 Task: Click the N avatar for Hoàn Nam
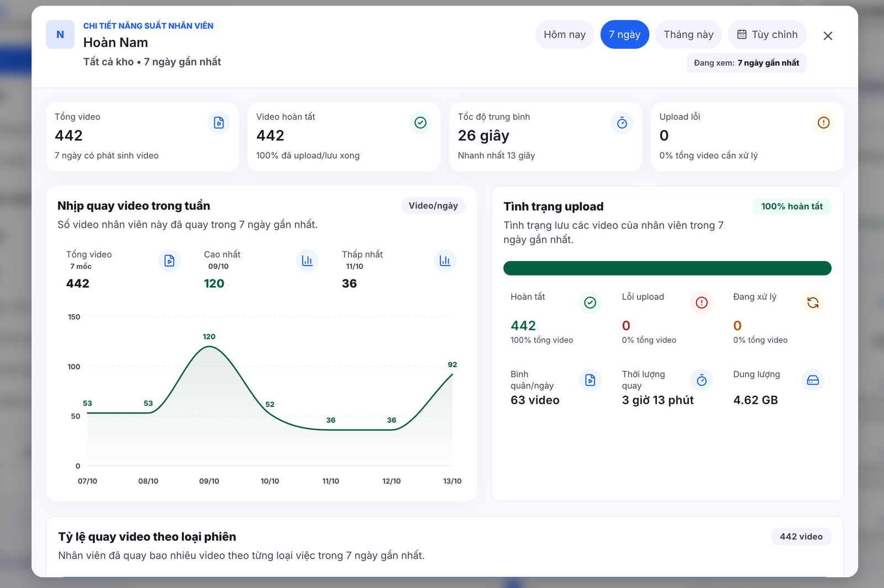60,34
